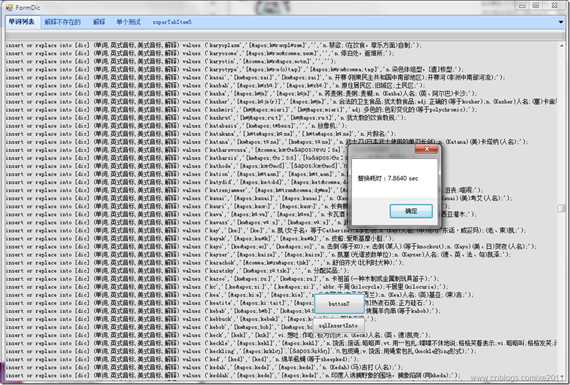Click the 'karyoplasm' insert statement line

[x=213, y=45]
